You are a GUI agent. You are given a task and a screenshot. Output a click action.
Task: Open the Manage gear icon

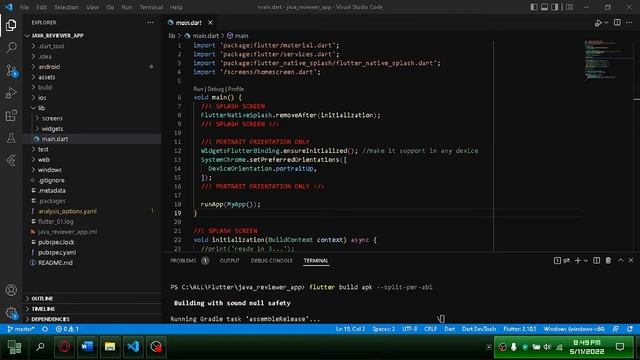(11, 313)
